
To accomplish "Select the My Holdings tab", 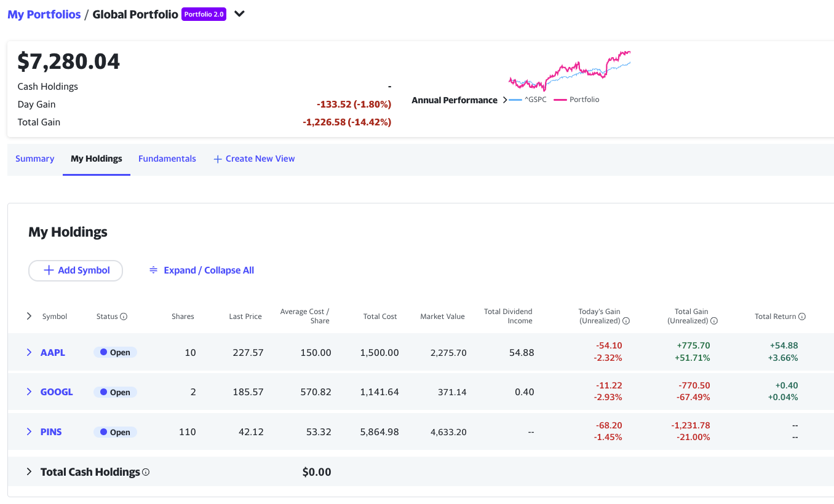I will (97, 159).
